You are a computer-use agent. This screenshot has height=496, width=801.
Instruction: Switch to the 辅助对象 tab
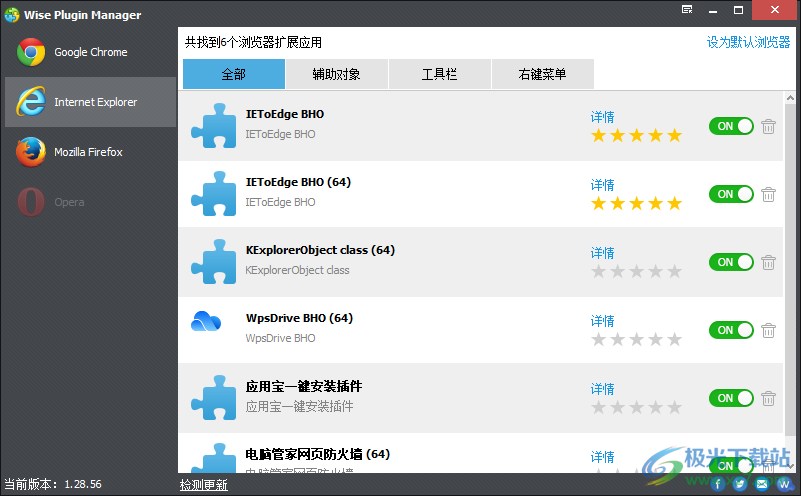click(337, 74)
